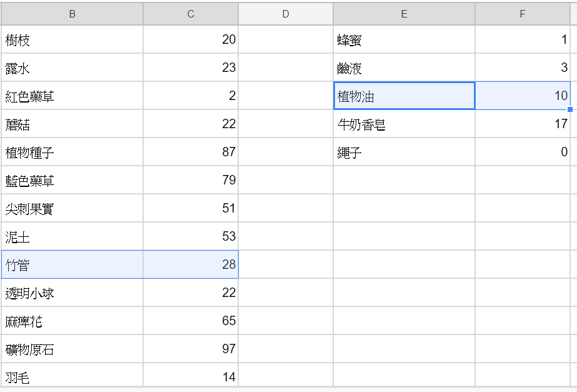This screenshot has width=577, height=392.
Task: Click the 紅色藥草 cell
Action: [x=72, y=96]
